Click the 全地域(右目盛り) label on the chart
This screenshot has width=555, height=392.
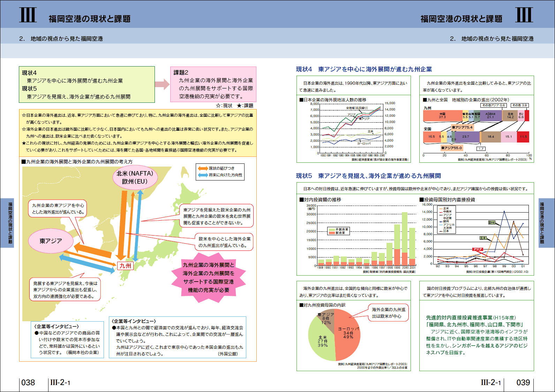pyautogui.click(x=357, y=108)
